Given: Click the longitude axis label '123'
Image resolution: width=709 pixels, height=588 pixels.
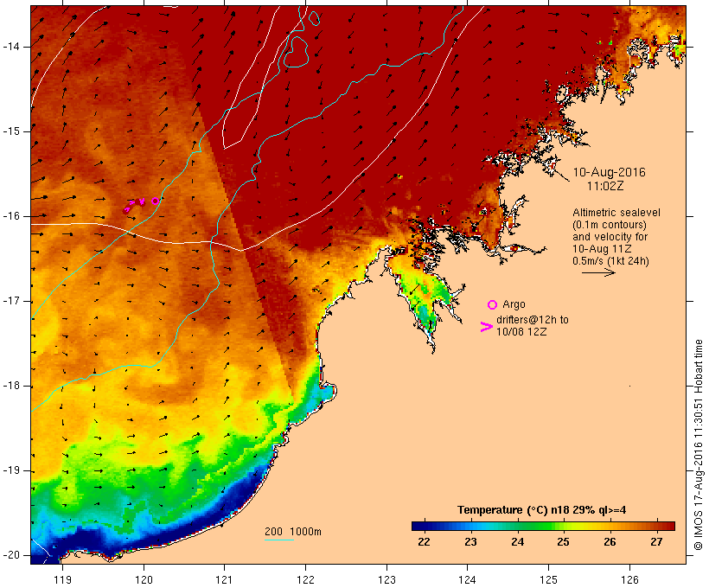Looking at the screenshot, I should click(x=386, y=579).
